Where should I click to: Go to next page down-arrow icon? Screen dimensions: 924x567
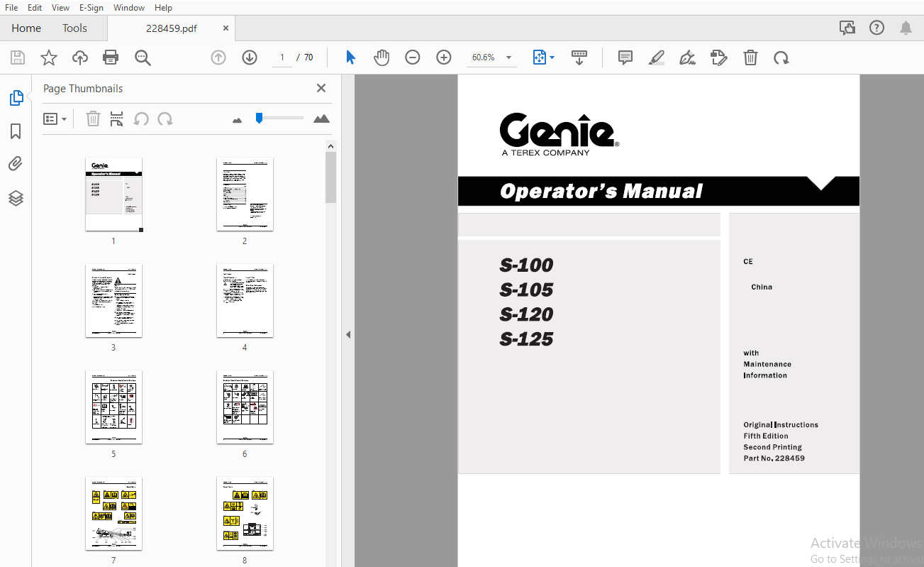(x=250, y=57)
